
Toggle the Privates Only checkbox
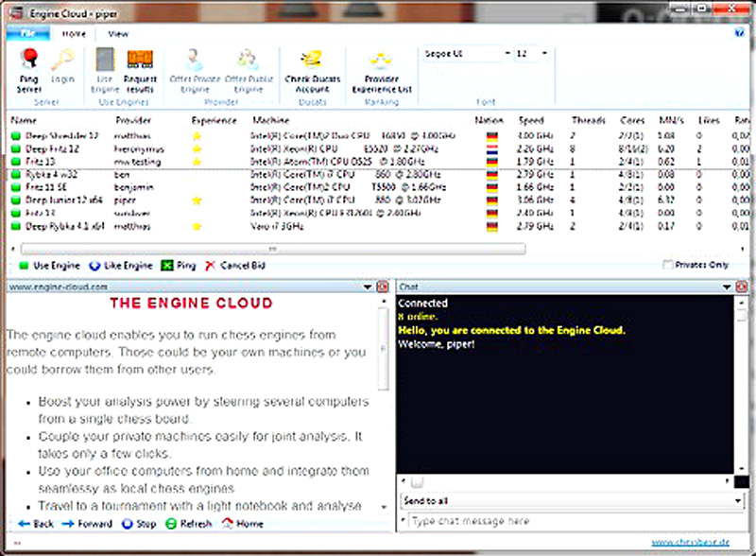click(668, 265)
